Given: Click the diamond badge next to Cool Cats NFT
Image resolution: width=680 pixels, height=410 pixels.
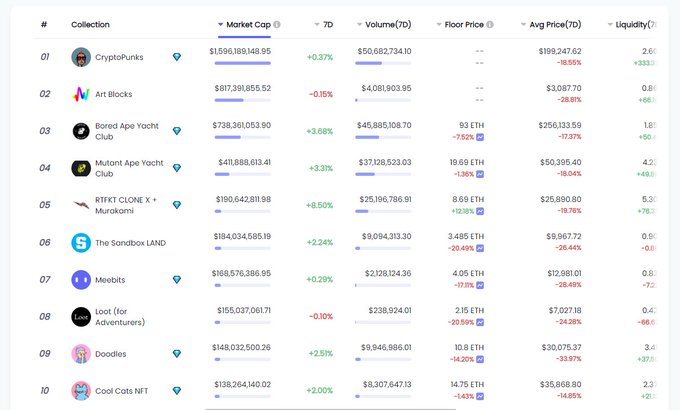Looking at the screenshot, I should pos(177,390).
